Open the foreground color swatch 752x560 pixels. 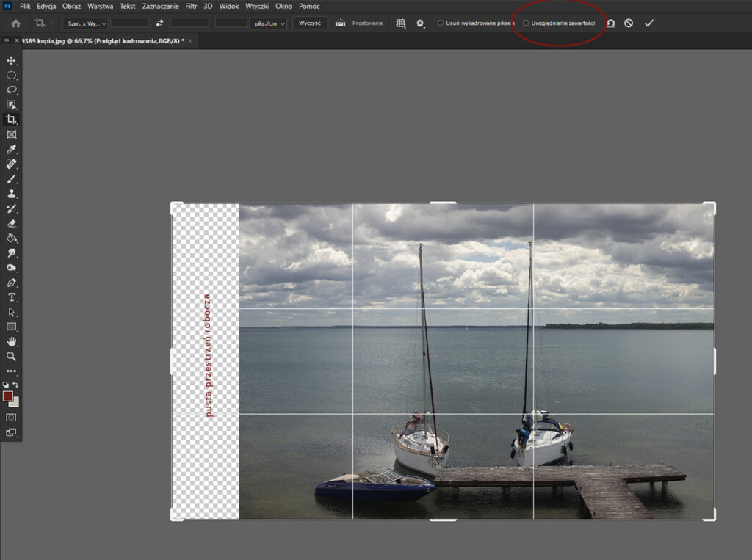tap(9, 397)
